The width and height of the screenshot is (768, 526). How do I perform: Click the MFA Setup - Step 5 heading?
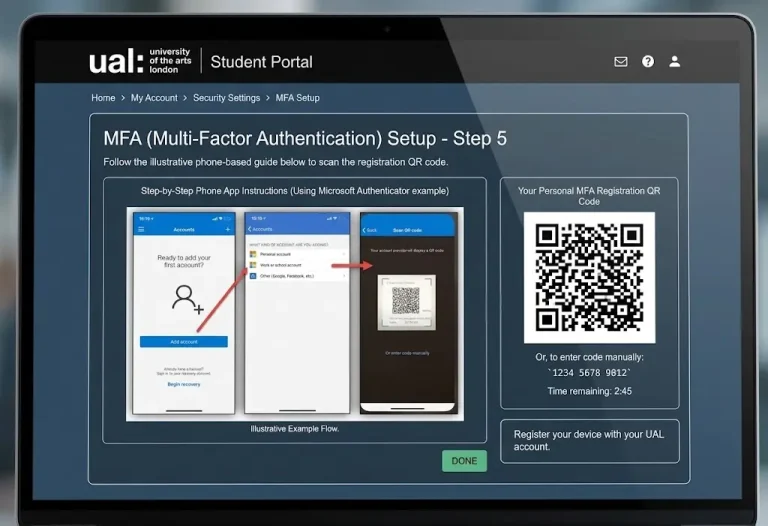click(305, 139)
